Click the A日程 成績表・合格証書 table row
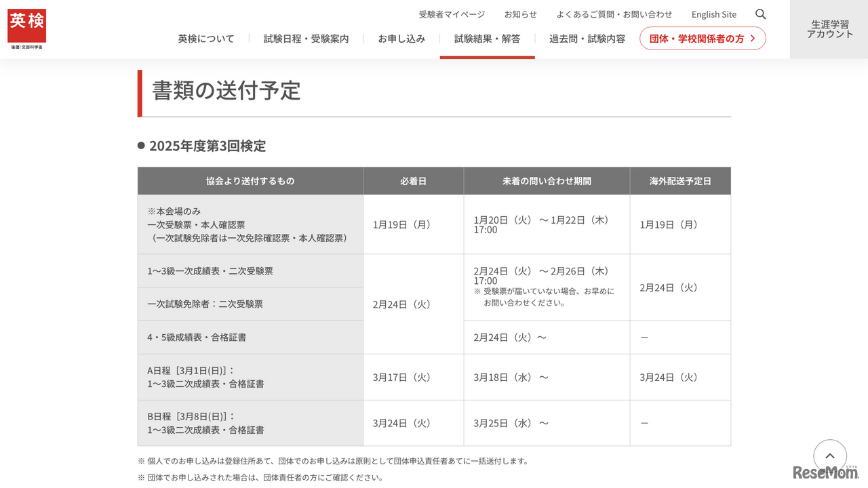868x488 pixels. [x=434, y=377]
